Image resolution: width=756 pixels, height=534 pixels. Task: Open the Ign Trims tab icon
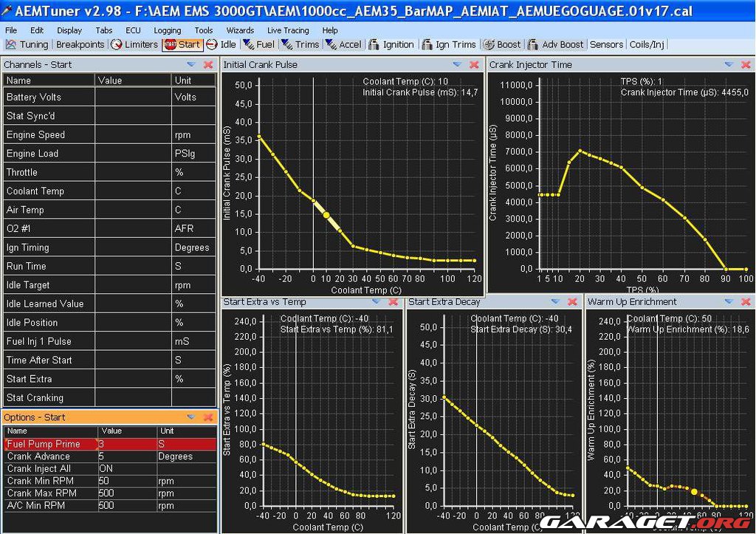coord(427,45)
